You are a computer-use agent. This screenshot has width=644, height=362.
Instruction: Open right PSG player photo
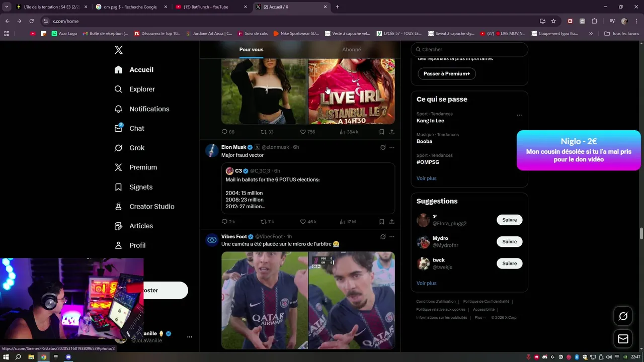tap(352, 300)
